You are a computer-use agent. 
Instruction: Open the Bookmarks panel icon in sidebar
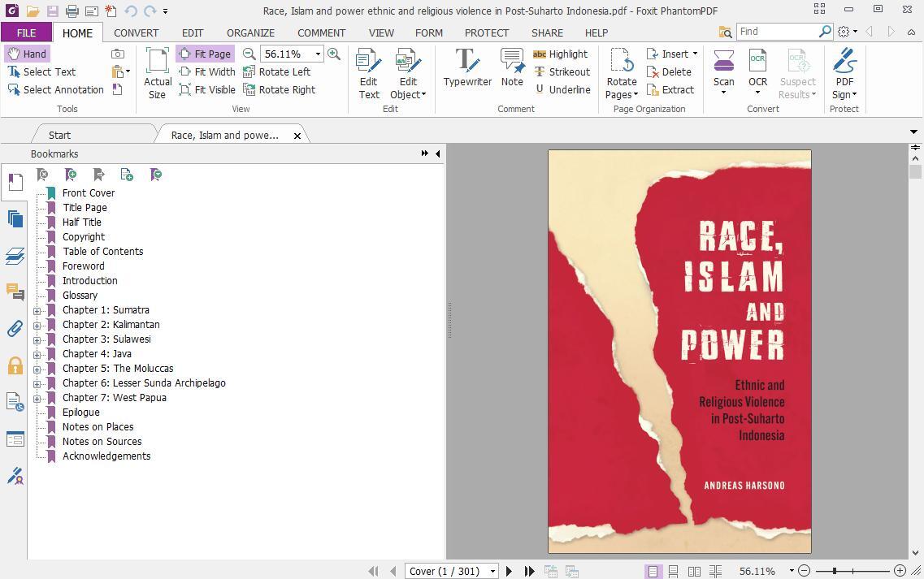15,182
